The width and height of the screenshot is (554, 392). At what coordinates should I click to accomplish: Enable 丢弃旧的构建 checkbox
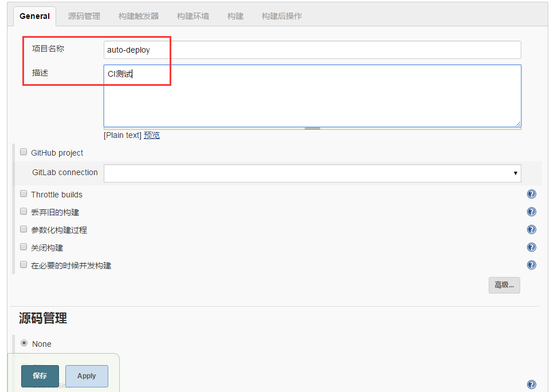coord(23,211)
